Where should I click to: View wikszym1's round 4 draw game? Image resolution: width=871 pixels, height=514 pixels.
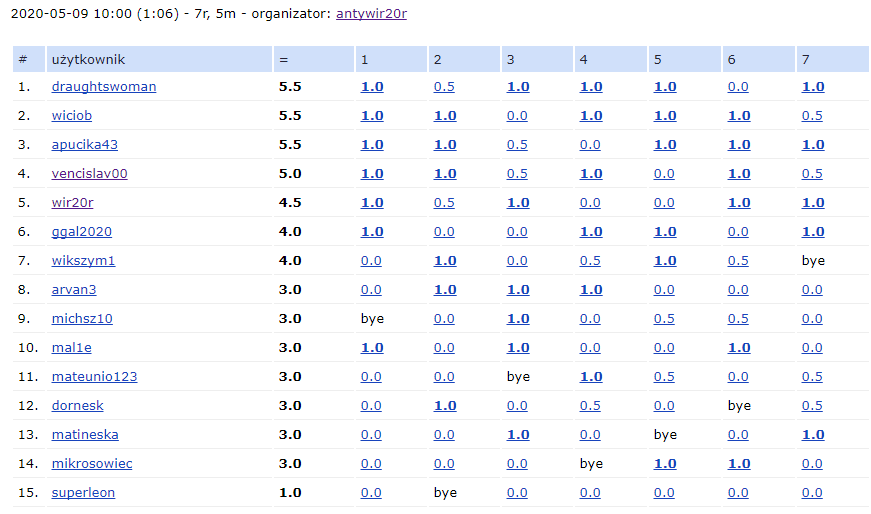click(590, 261)
